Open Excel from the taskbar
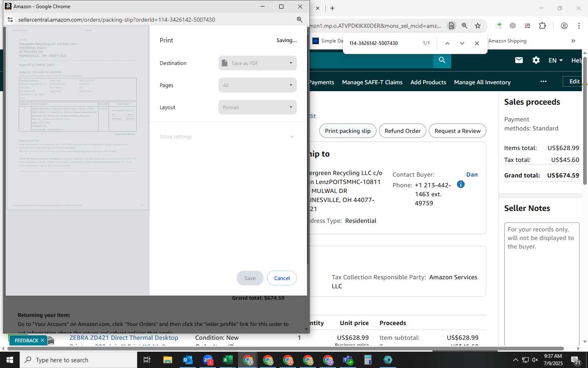The height and width of the screenshot is (368, 588). [227, 360]
